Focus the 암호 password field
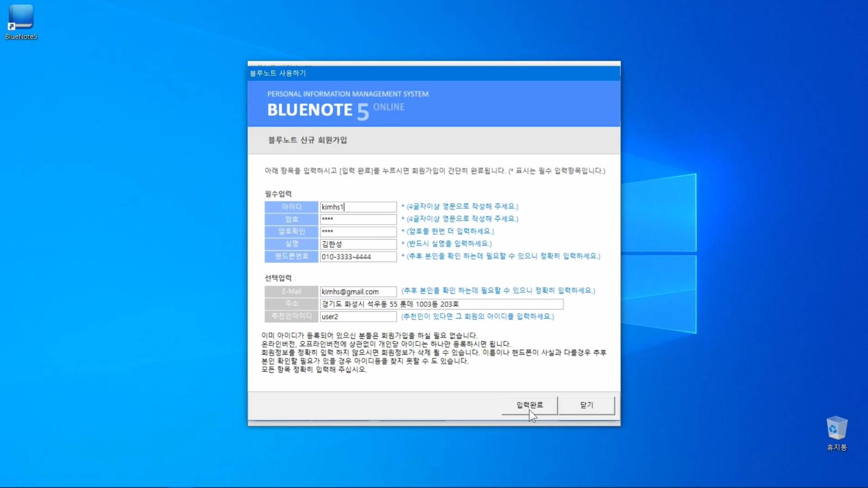Viewport: 868px width, 488px height. click(358, 219)
